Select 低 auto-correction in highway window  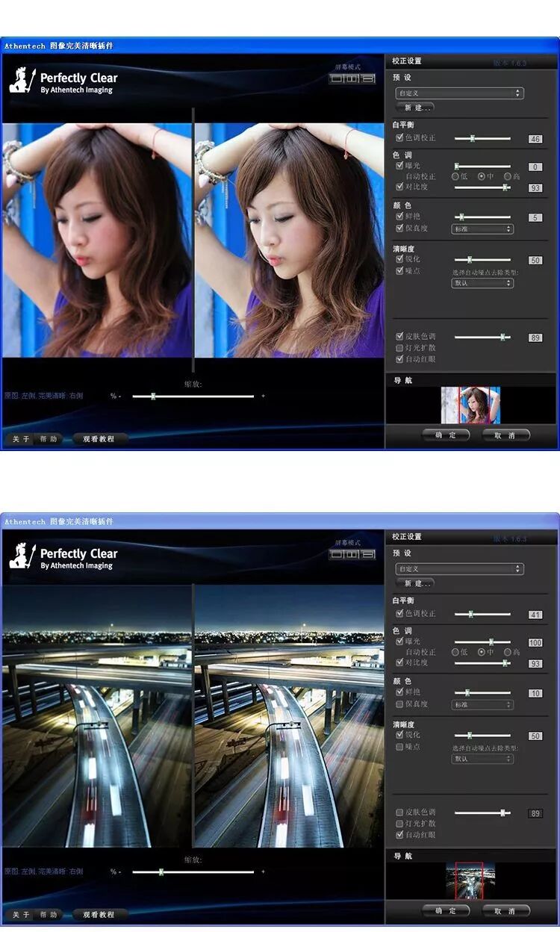(x=455, y=652)
